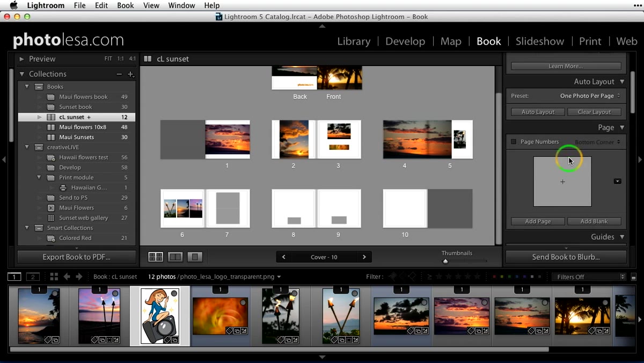This screenshot has height=363, width=644.
Task: Click the add collection plus icon
Action: 130,74
